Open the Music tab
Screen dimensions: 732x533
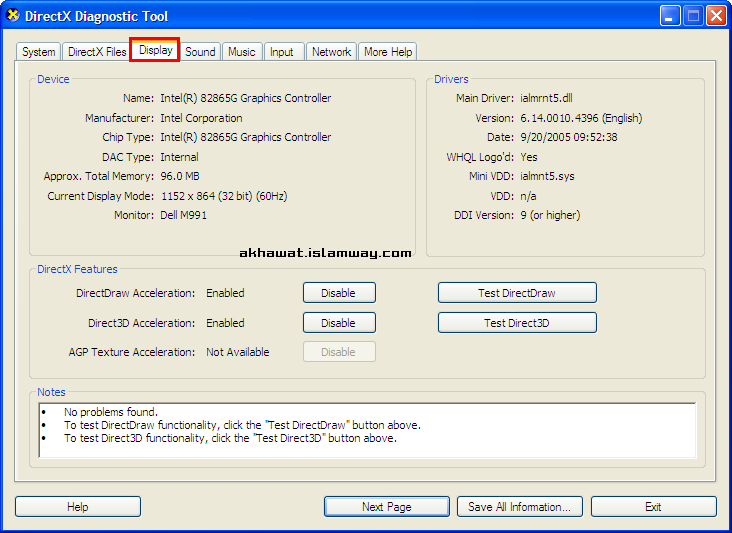pyautogui.click(x=242, y=52)
